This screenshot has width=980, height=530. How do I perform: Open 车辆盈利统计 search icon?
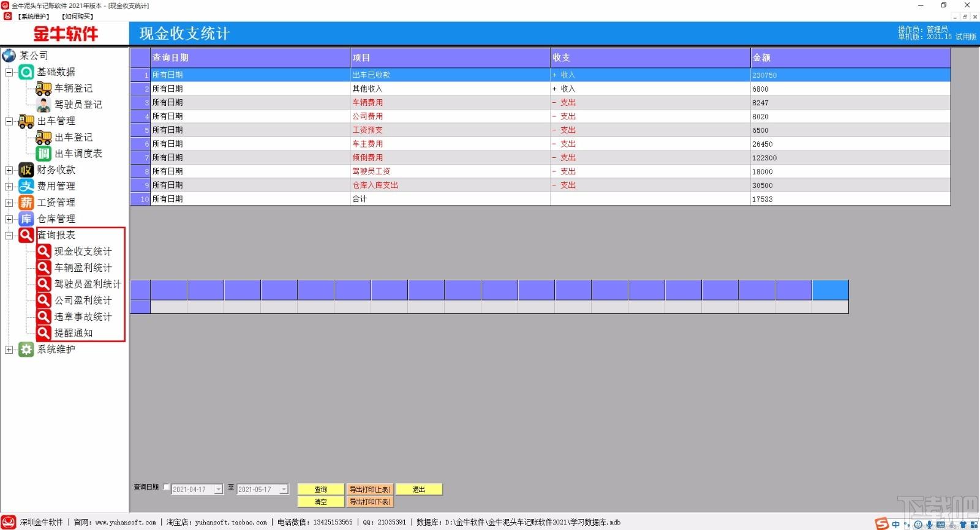(43, 267)
